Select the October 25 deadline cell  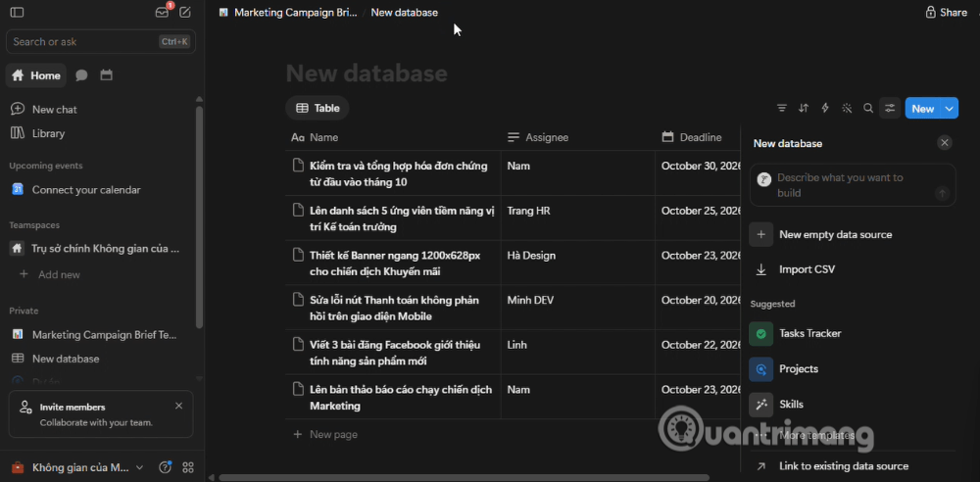click(x=698, y=218)
